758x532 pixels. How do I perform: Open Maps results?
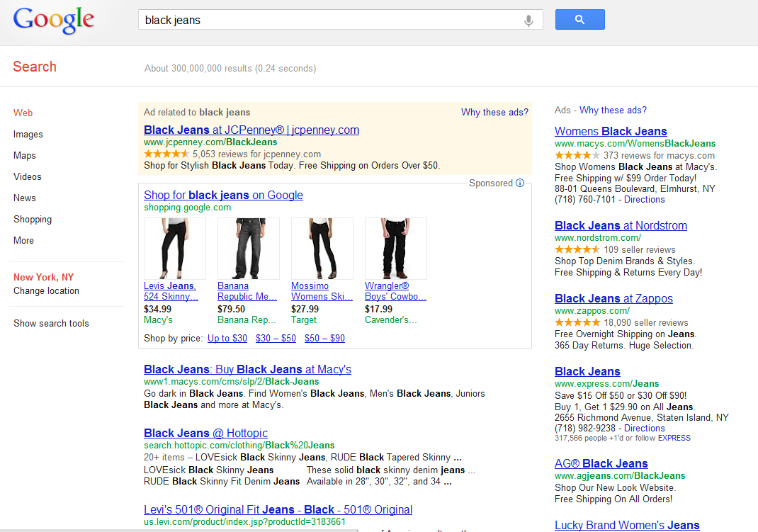tap(25, 156)
